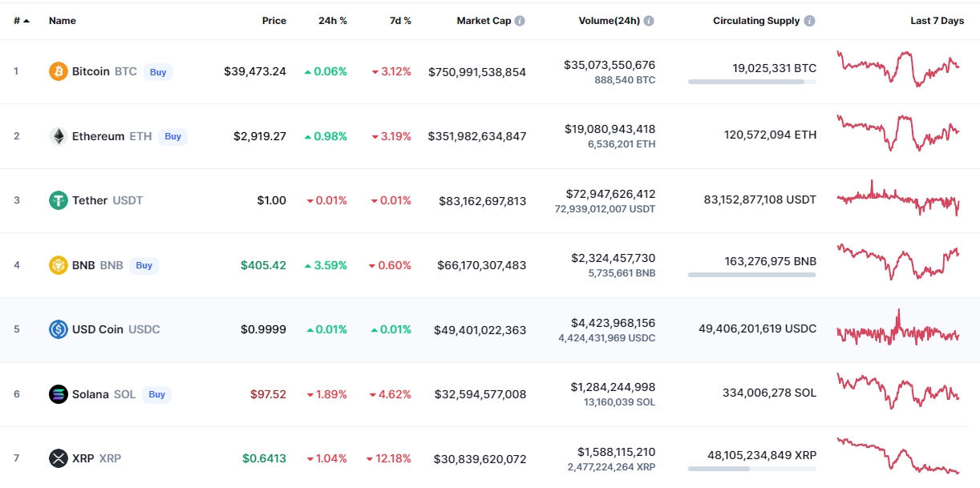Open the Market Cap info icon

[x=520, y=21]
